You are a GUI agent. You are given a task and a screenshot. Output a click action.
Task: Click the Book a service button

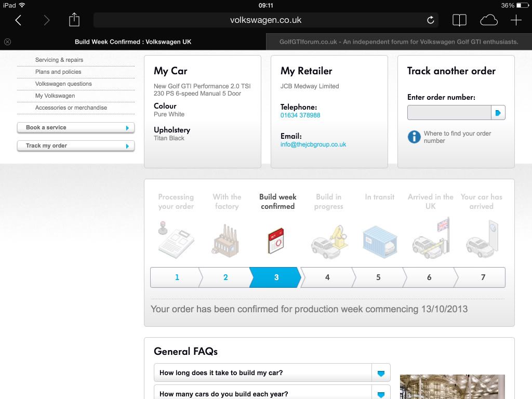pyautogui.click(x=76, y=128)
